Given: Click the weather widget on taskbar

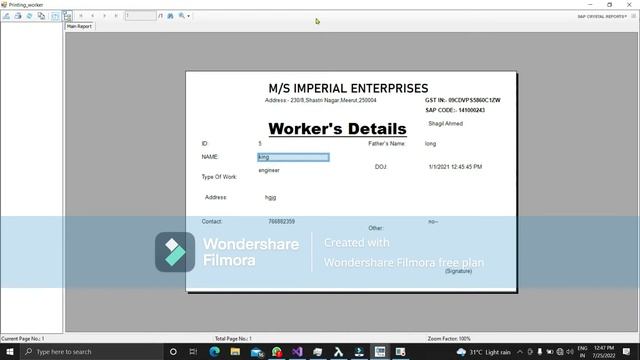Looking at the screenshot, I should click(484, 352).
